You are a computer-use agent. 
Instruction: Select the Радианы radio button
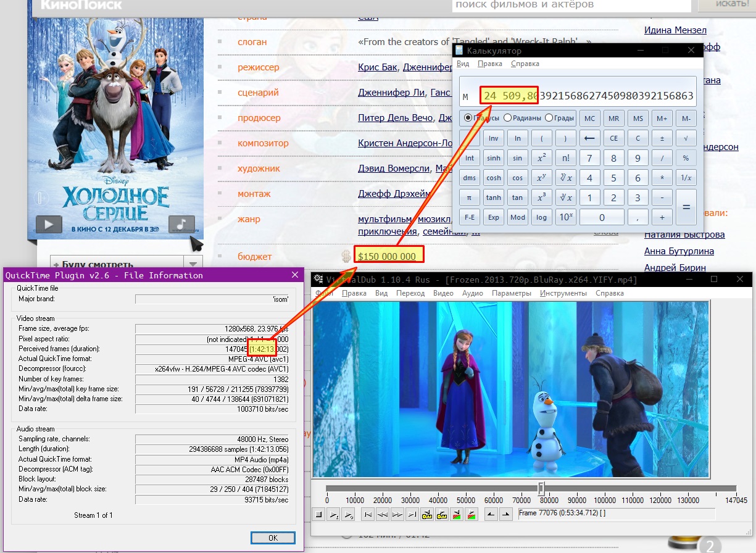coord(523,118)
